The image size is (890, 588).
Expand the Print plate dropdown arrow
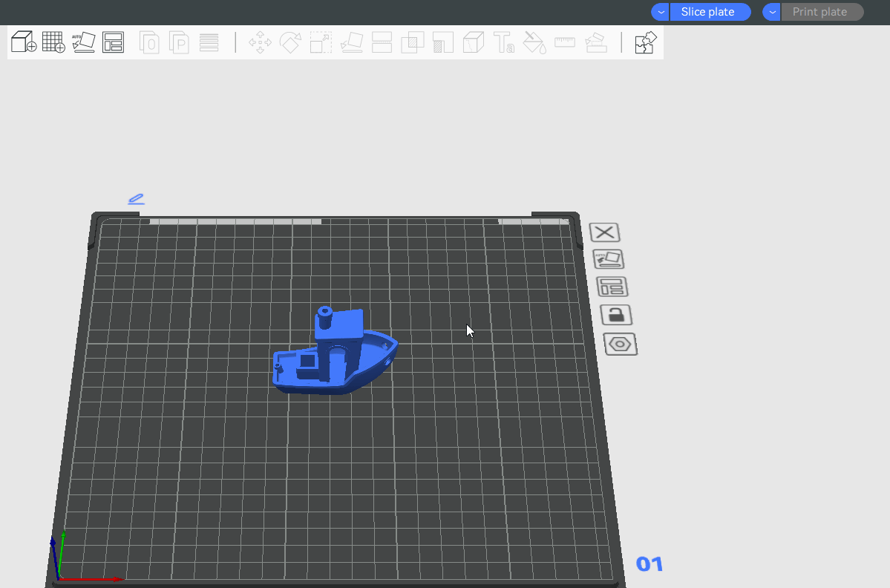point(772,12)
